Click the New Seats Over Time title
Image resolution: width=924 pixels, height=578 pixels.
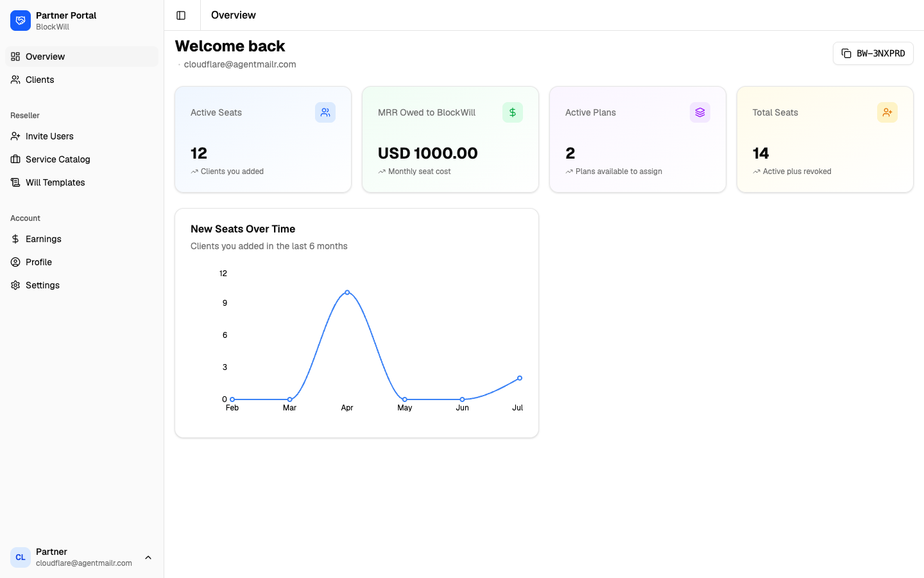tap(243, 229)
